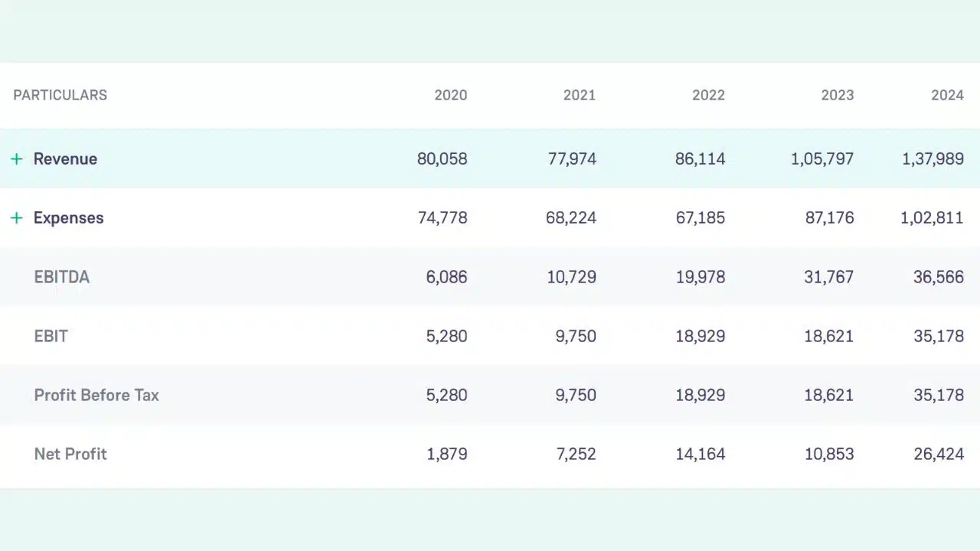Click the 2023 column header
This screenshot has width=980, height=551.
click(838, 95)
